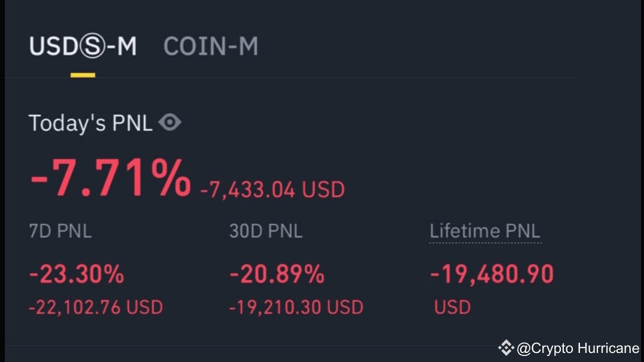The width and height of the screenshot is (644, 362).
Task: Switch to the USDⓈ-M futures tab
Action: tap(83, 47)
